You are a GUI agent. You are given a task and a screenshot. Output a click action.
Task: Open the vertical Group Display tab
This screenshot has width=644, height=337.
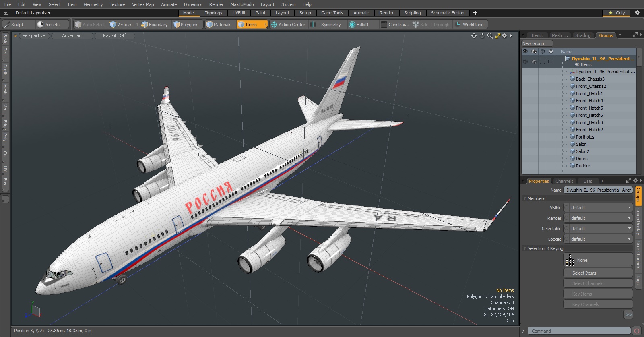[638, 221]
